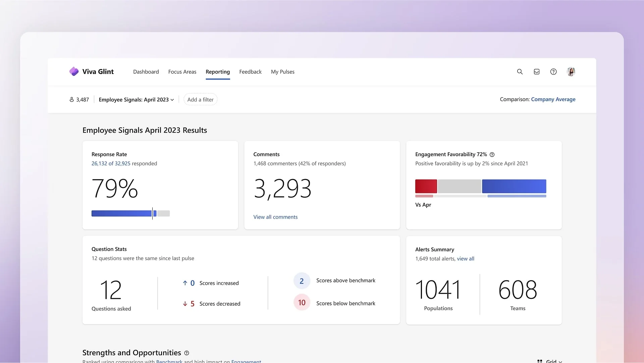Click the info icon beside Strengths and Opportunities
This screenshot has width=644, height=363.
pos(186,353)
